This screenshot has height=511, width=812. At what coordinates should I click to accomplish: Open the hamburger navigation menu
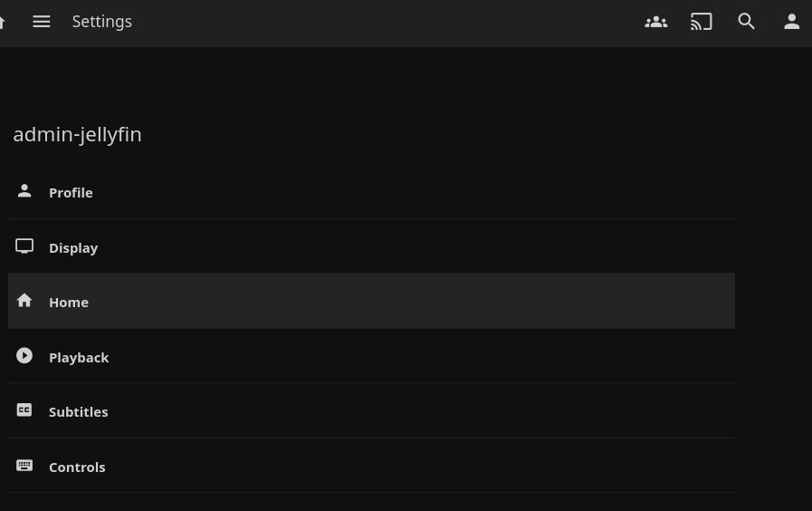click(42, 22)
